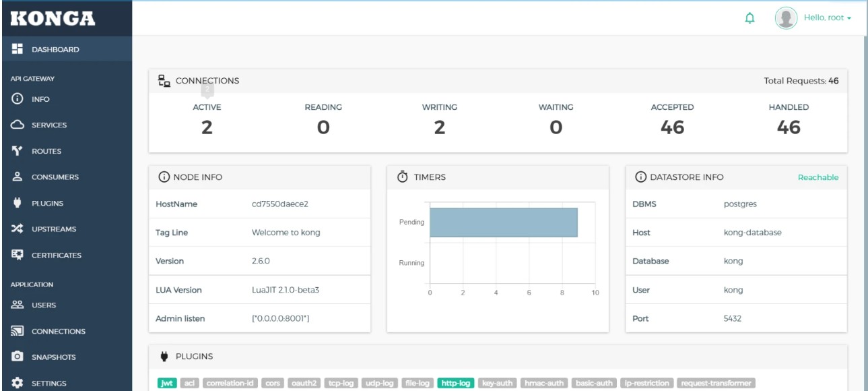Click the ACCEPTED connections count
The height and width of the screenshot is (391, 868).
(672, 127)
